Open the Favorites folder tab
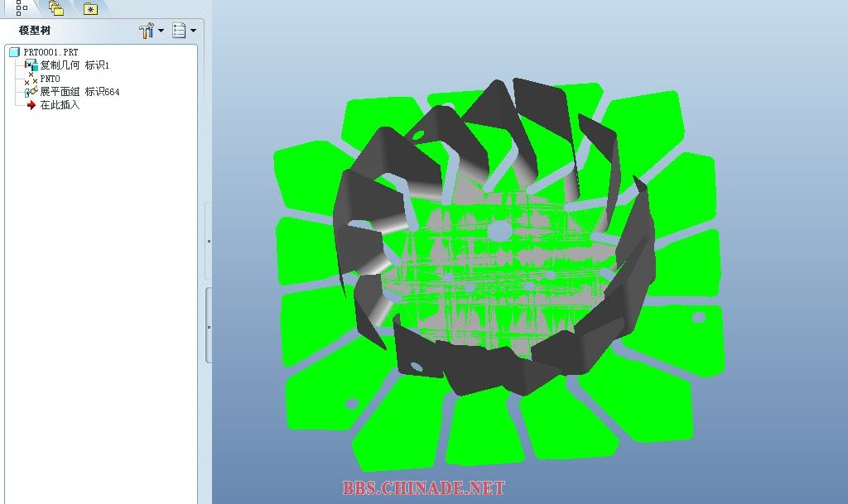Image resolution: width=848 pixels, height=504 pixels. click(90, 9)
